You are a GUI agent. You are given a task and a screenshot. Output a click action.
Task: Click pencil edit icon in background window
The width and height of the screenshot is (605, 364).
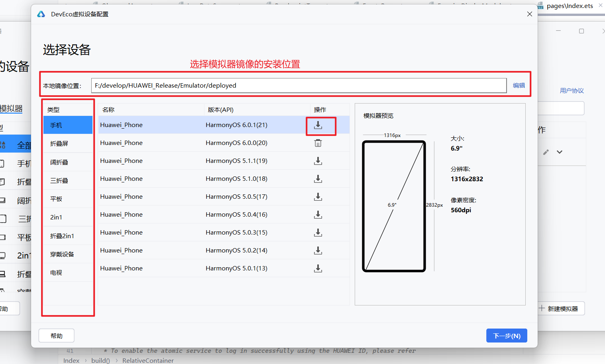(546, 152)
